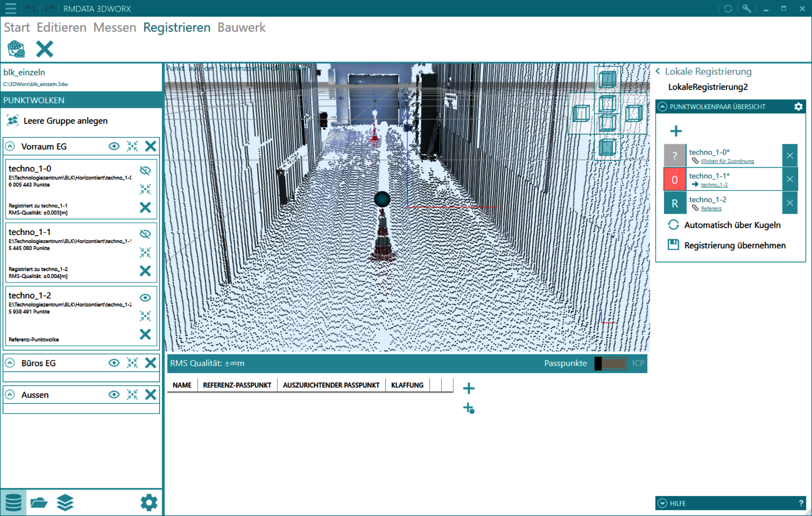Screen dimensions: 812x516
Task: Expand the Büros EG group
Action: [10, 363]
